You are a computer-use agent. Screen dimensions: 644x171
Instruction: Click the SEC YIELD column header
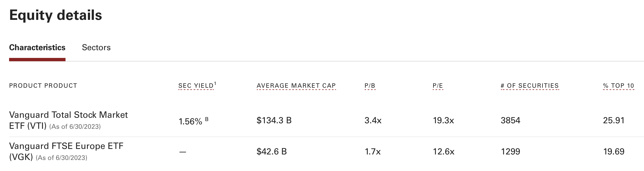[x=196, y=86]
